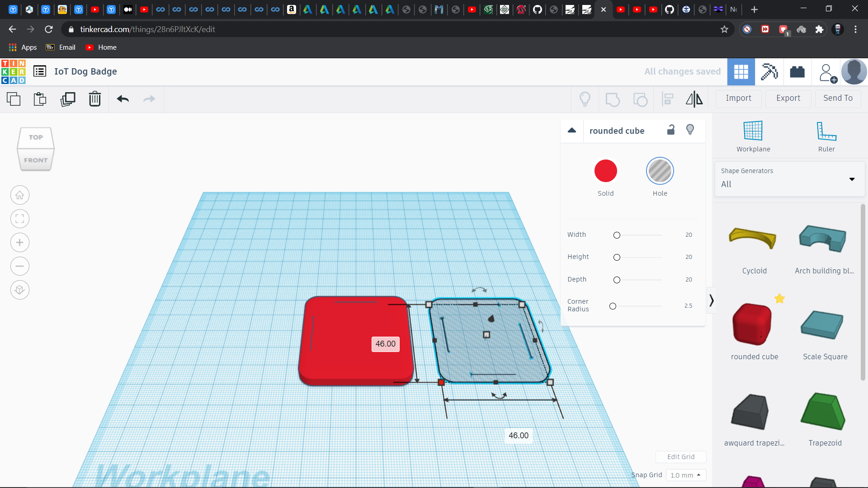Toggle rounded cube visibility lightbulb
This screenshot has height=488, width=868.
tap(690, 130)
